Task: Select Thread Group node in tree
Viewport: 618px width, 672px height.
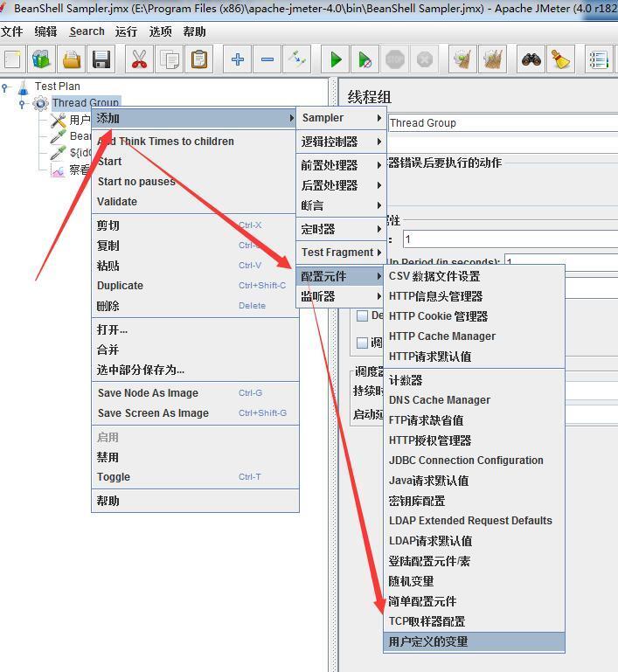Action: pos(86,103)
